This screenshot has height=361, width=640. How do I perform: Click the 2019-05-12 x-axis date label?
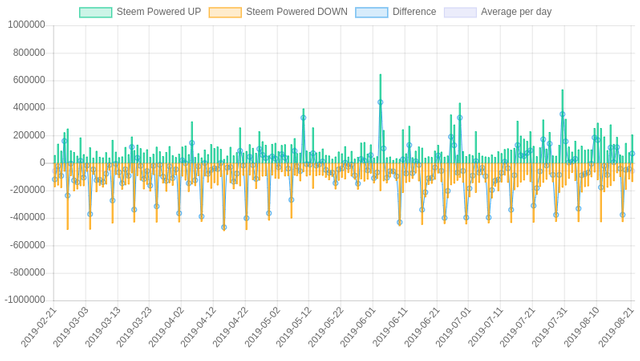pyautogui.click(x=293, y=328)
